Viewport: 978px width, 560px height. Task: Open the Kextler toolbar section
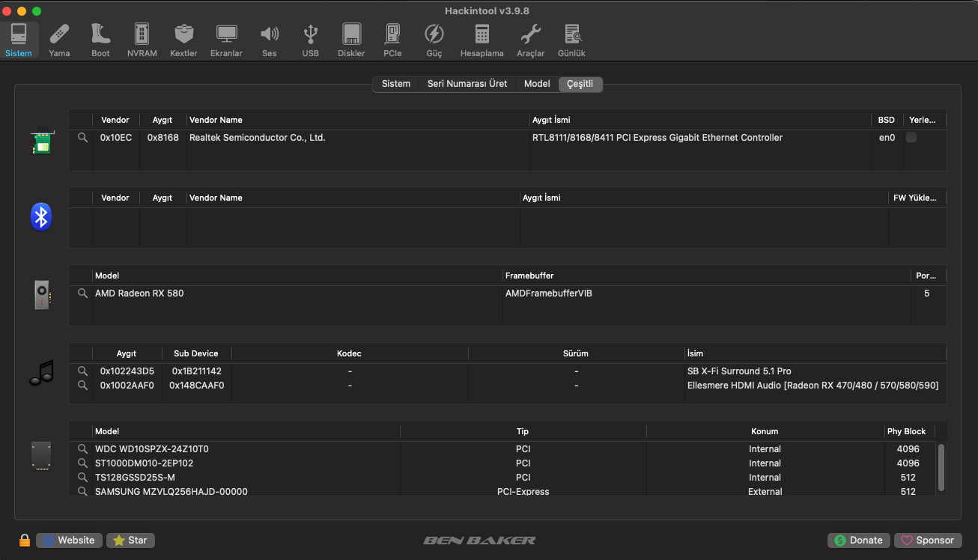[183, 40]
